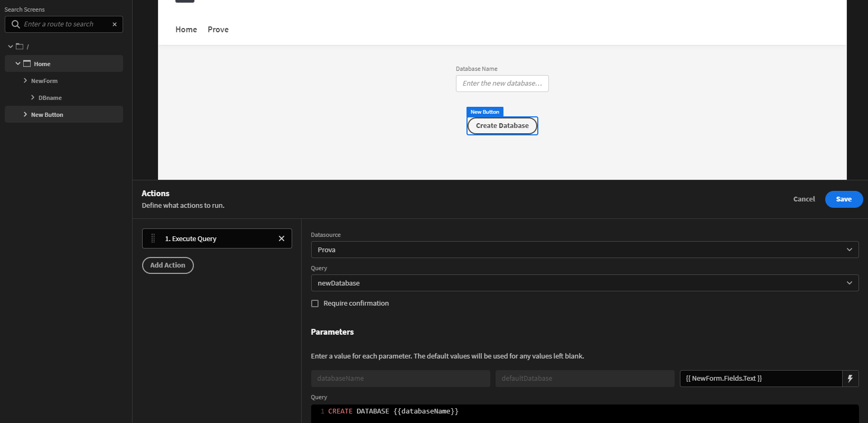This screenshot has height=423, width=868.
Task: Expand the DBname tree node
Action: coord(33,97)
